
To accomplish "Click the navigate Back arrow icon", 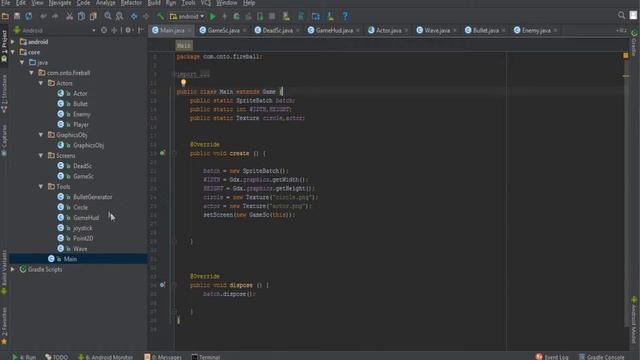I will click(134, 16).
